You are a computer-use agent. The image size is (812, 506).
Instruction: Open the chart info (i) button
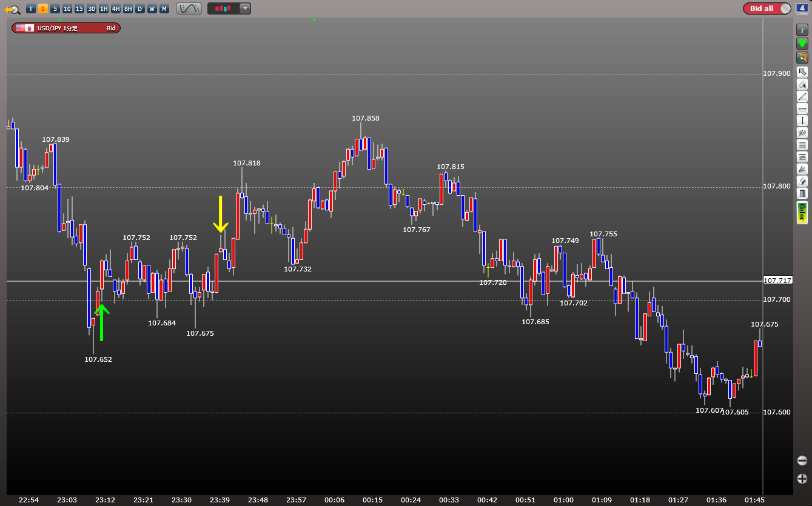click(802, 30)
